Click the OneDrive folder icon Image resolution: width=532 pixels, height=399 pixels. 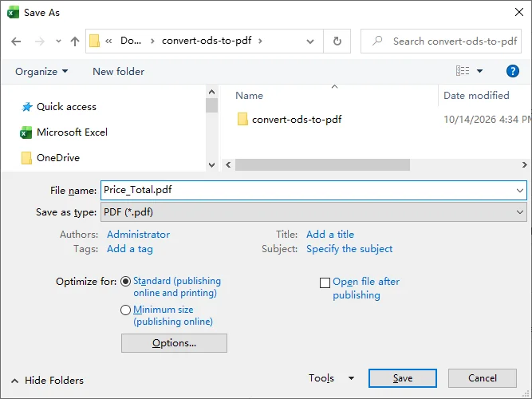click(x=26, y=158)
